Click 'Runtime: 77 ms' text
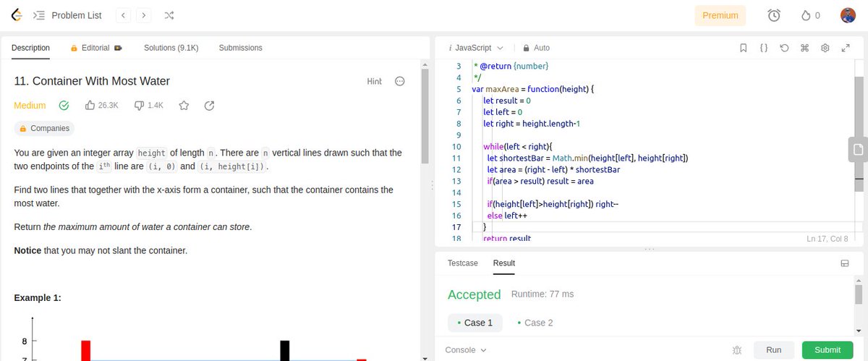 tap(542, 294)
